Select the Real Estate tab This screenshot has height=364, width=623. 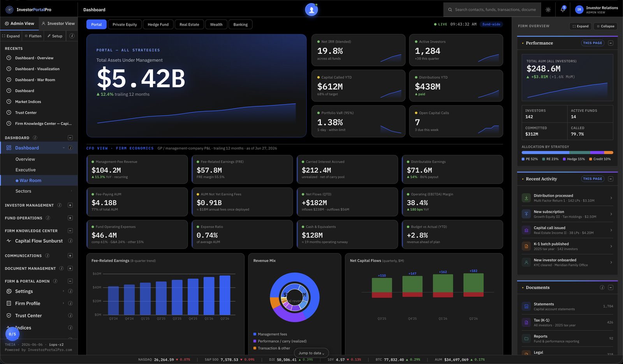[189, 25]
